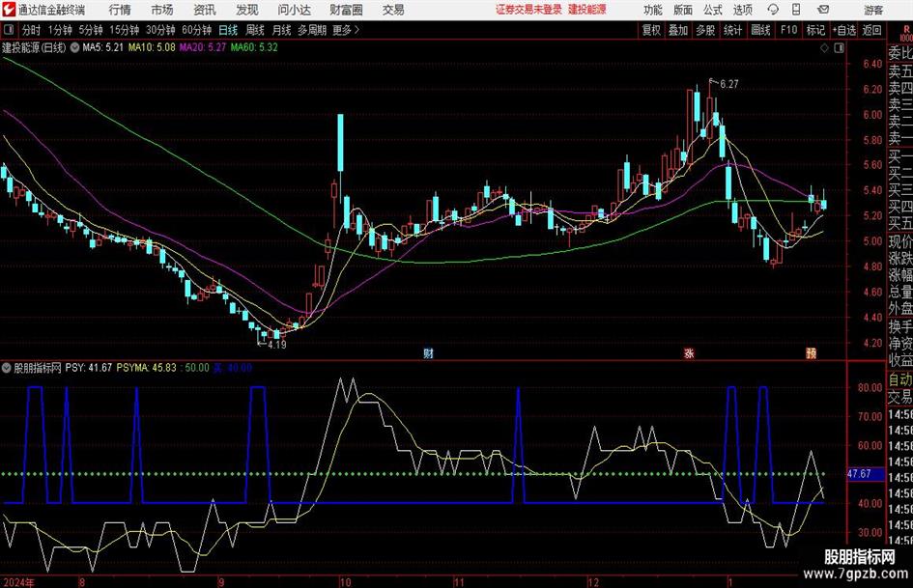Image resolution: width=913 pixels, height=588 pixels.
Task: Open the 功能 menu
Action: point(653,10)
